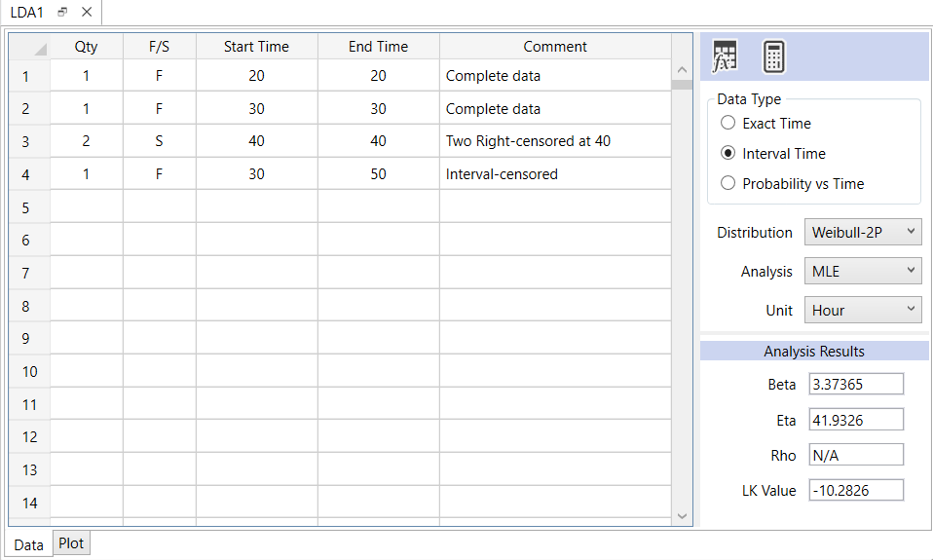Click the Qty cell in row 2
This screenshot has height=560, width=933.
(x=87, y=108)
